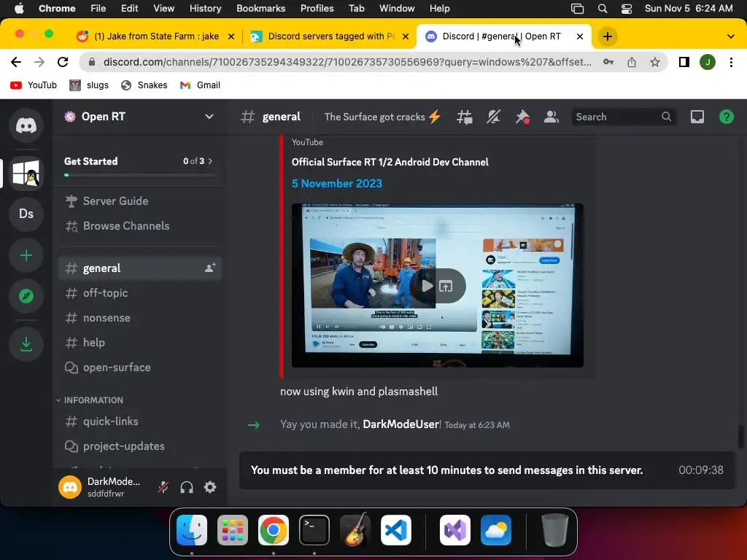
Task: Open a new Chrome tab
Action: pyautogui.click(x=607, y=36)
